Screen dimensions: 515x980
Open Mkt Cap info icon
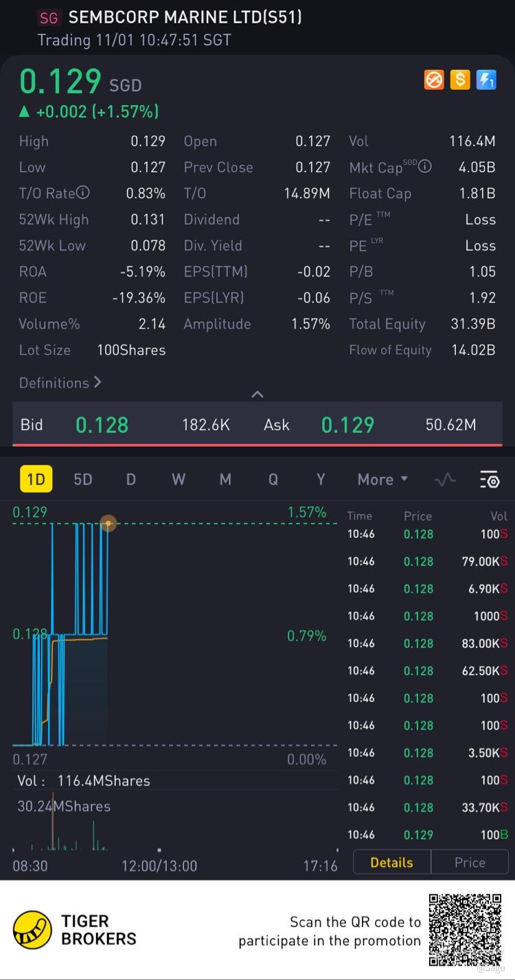pos(425,167)
